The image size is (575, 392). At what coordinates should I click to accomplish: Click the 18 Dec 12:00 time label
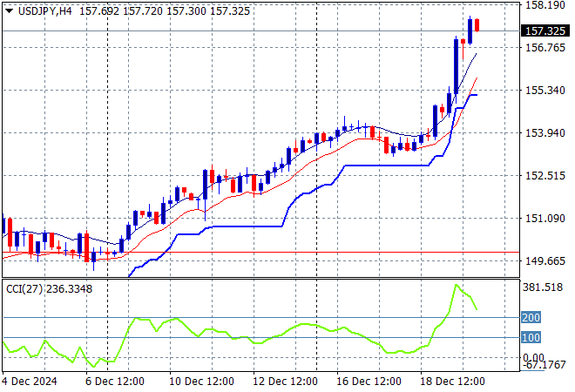tap(452, 382)
